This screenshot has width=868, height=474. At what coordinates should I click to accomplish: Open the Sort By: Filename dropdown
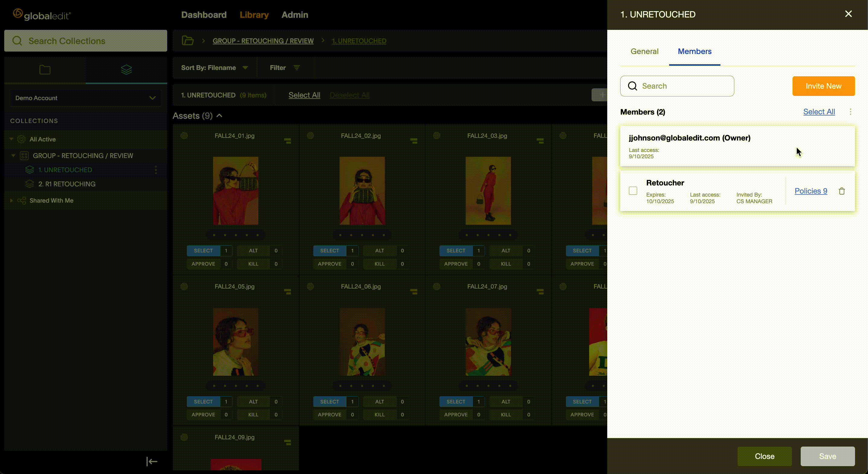[x=214, y=68]
